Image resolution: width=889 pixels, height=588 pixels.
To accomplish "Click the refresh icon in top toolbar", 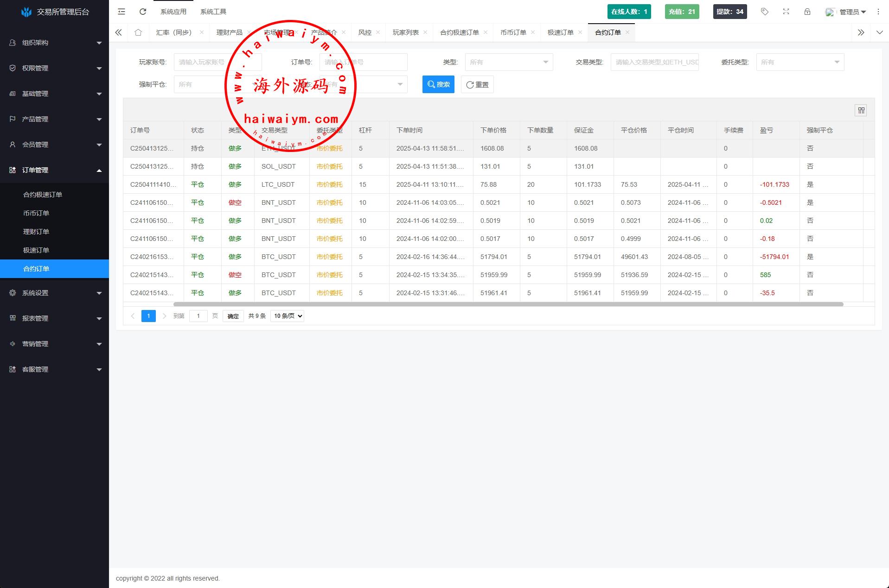I will tap(143, 12).
